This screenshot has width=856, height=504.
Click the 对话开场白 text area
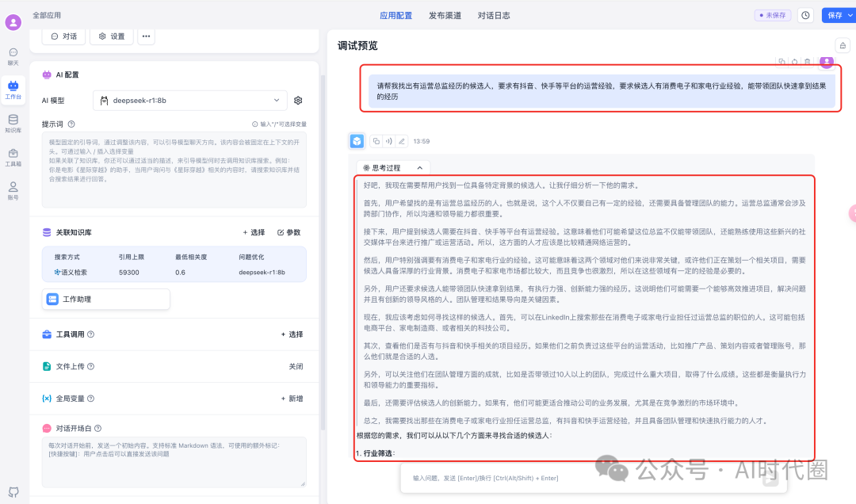tap(174, 462)
